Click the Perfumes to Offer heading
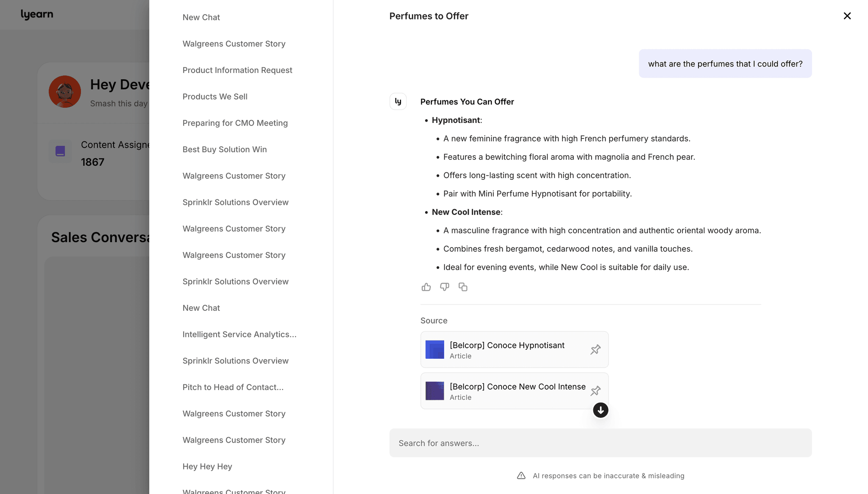The image size is (868, 494). tap(428, 16)
